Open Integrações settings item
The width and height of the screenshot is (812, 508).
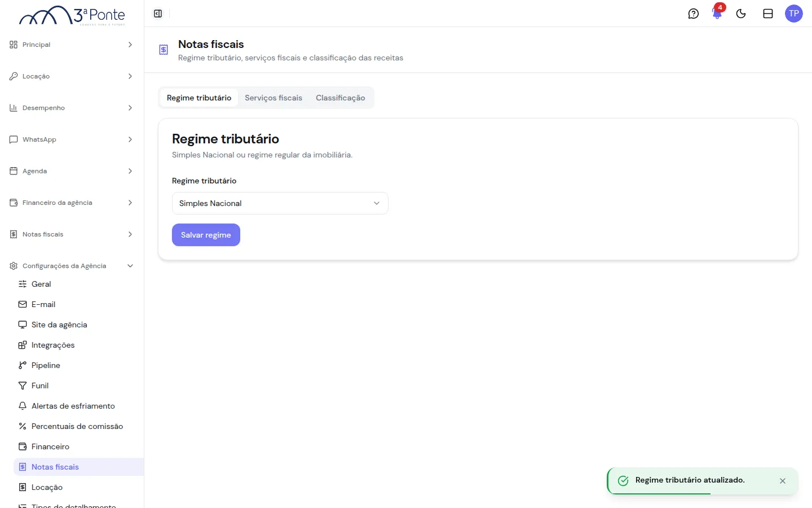78,345
